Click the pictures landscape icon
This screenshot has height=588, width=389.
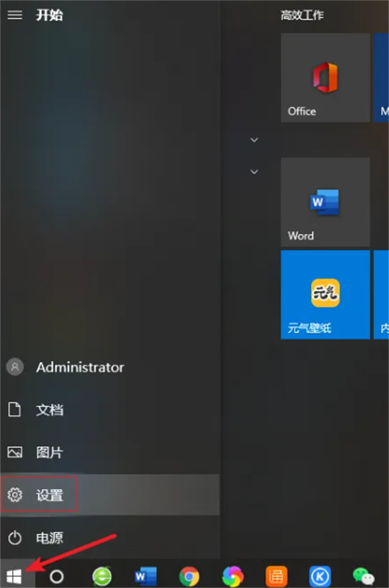click(15, 452)
